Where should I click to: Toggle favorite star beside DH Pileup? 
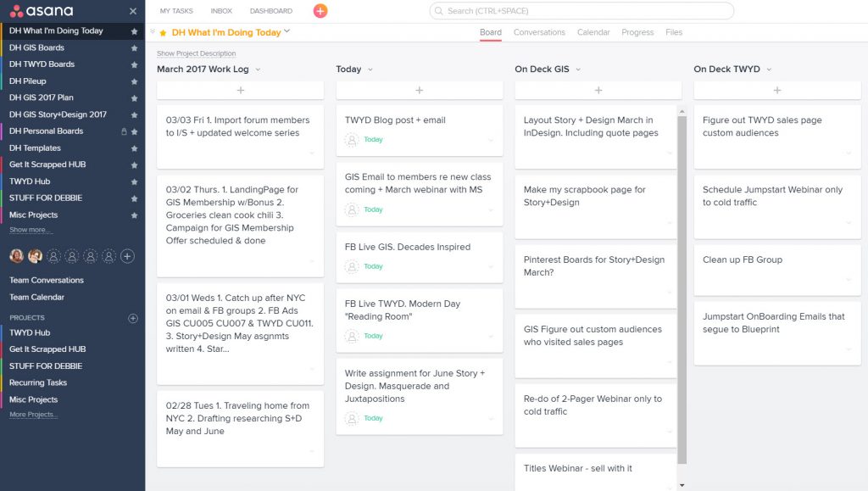[134, 81]
